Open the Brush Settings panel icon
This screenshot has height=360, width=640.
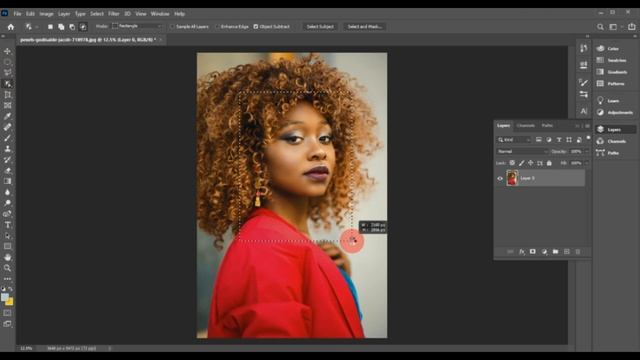[584, 82]
